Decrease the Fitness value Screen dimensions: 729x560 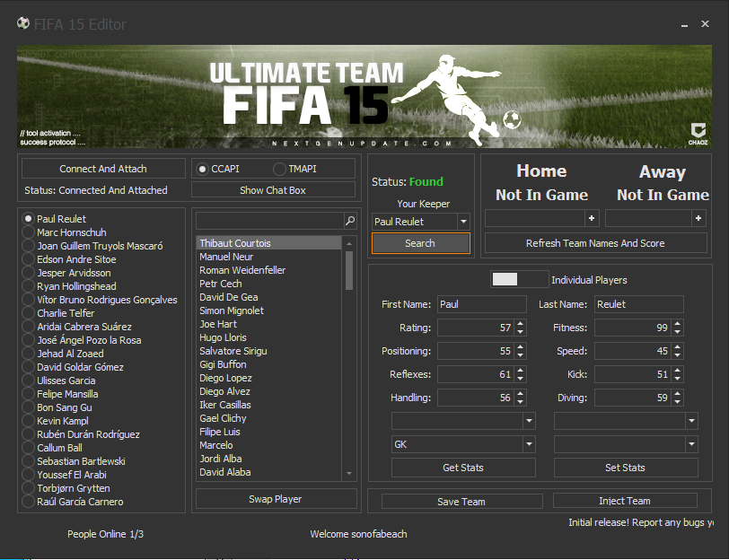point(678,332)
